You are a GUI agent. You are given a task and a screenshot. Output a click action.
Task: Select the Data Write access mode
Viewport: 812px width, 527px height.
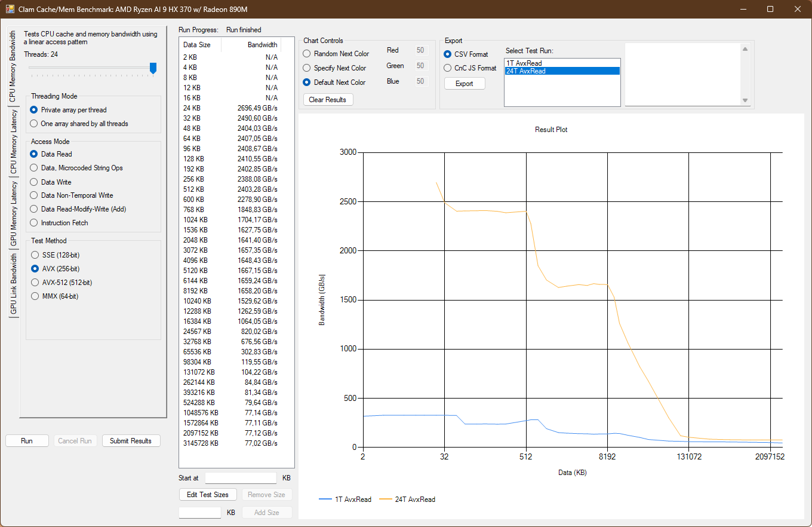34,182
